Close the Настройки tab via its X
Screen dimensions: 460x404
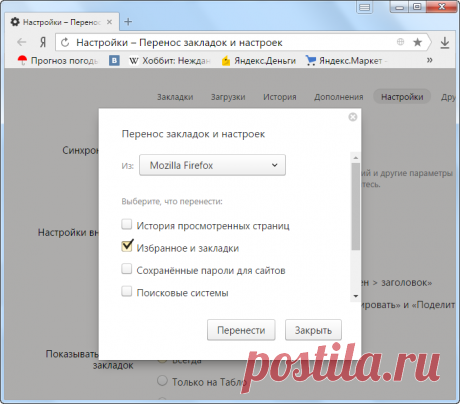click(x=109, y=22)
